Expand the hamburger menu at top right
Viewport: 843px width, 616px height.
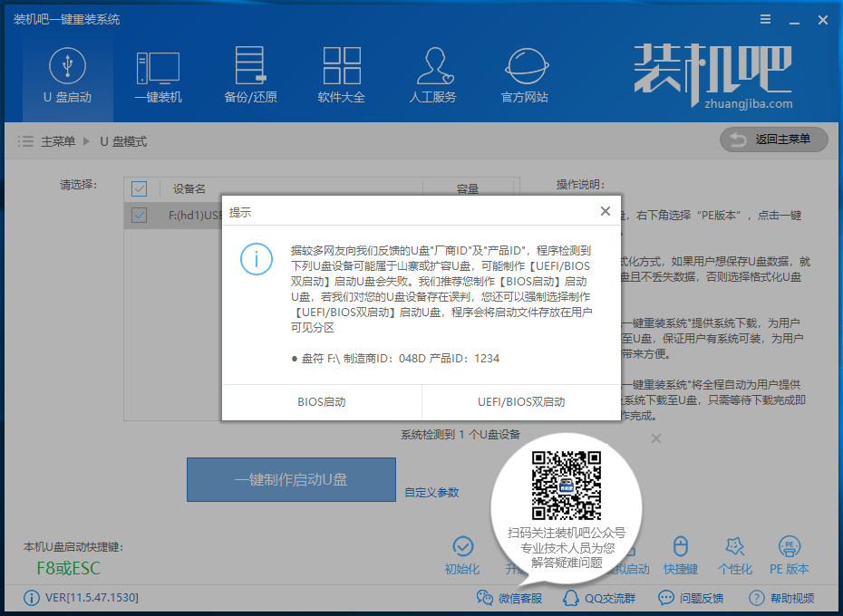click(x=764, y=18)
